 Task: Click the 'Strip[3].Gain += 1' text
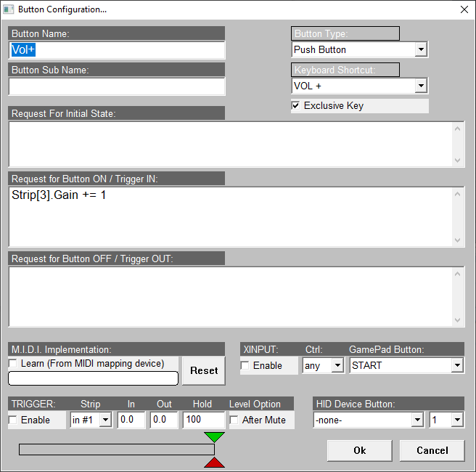tap(59, 195)
